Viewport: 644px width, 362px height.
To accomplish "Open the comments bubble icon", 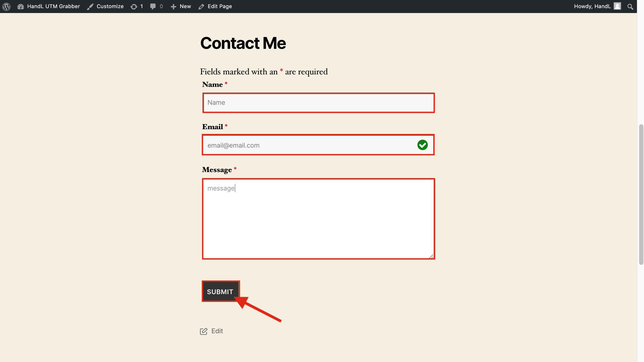I will (x=153, y=7).
